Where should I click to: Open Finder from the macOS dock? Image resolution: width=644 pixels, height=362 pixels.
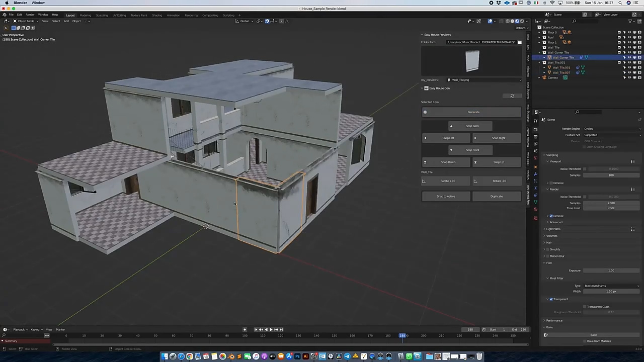coord(164,356)
